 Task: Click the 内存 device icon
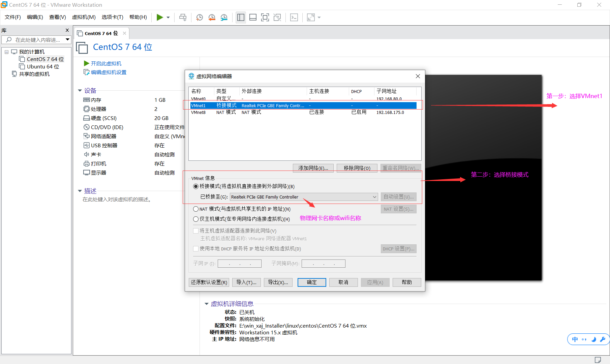(86, 100)
